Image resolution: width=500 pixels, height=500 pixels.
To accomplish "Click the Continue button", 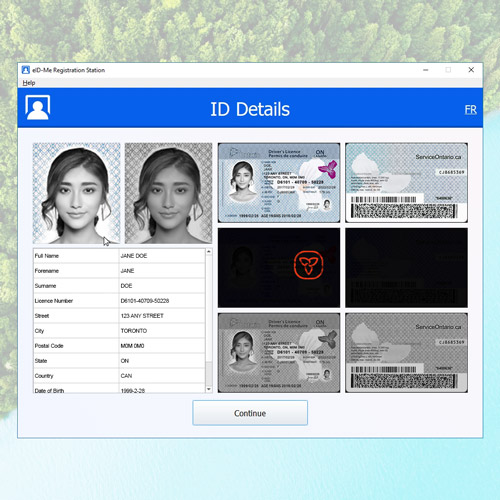I will click(x=250, y=413).
